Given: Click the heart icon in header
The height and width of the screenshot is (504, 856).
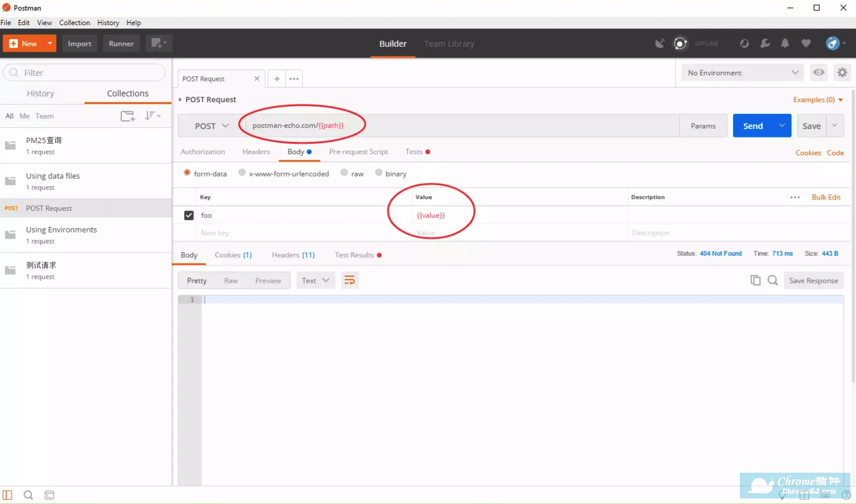Looking at the screenshot, I should [806, 44].
